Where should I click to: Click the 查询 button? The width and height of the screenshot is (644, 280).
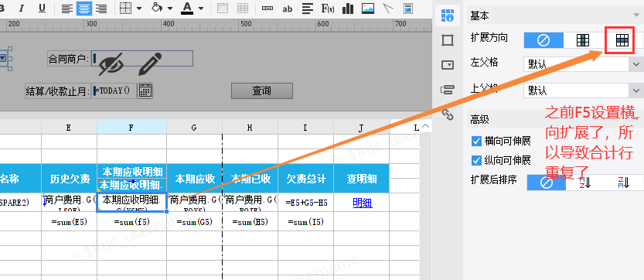pyautogui.click(x=262, y=90)
